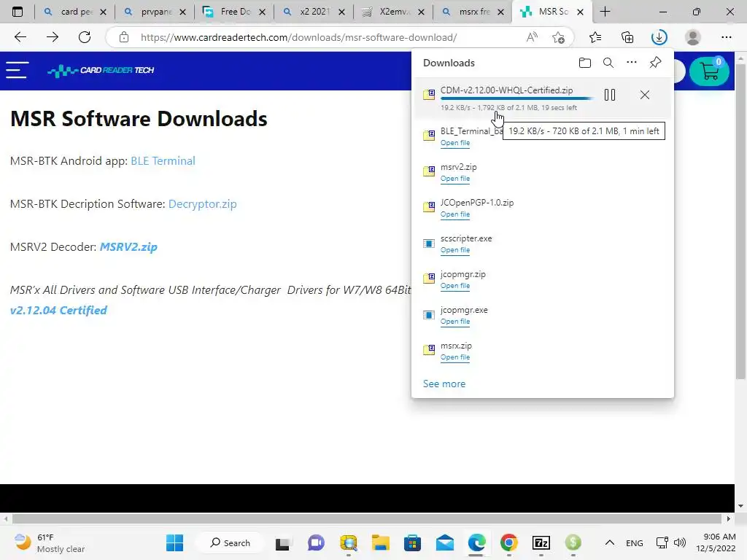Launch Google Chrome from taskbar
The image size is (747, 560).
pyautogui.click(x=508, y=542)
